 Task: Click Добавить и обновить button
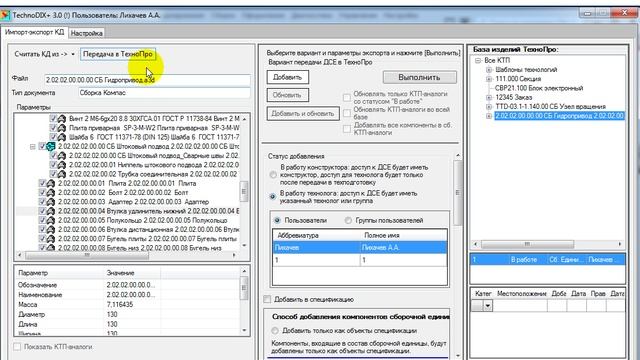coord(303,113)
